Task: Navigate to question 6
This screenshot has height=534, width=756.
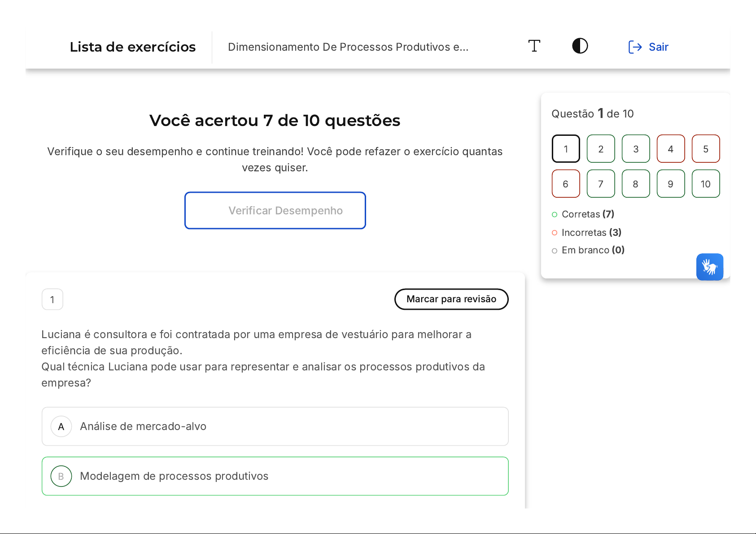Action: pos(566,184)
